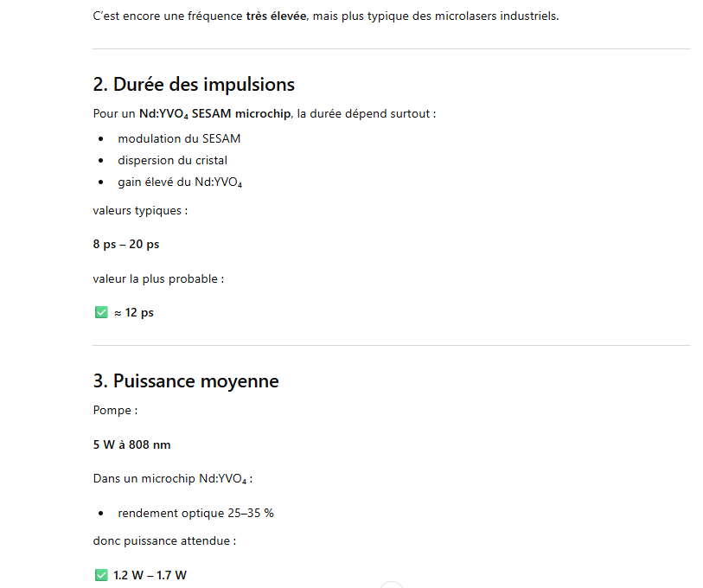
Task: Click the bullet item 'dispersion du cristal'
Action: tap(173, 160)
